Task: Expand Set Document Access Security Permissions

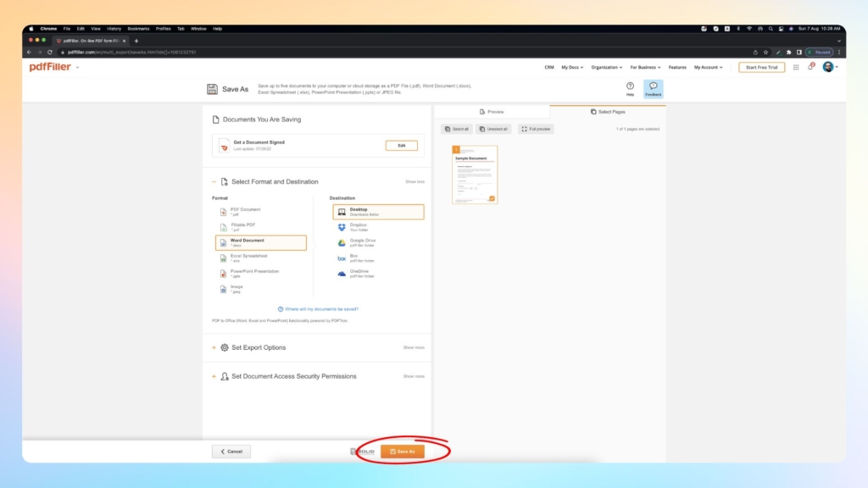Action: pos(214,376)
